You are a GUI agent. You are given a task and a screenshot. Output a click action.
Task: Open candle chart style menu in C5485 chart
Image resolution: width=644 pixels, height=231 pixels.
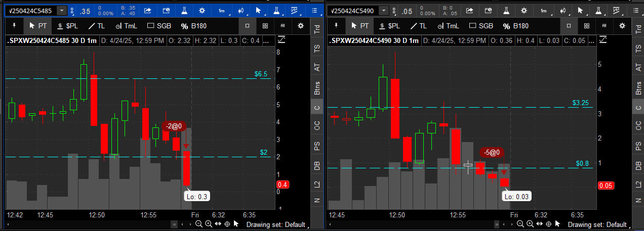point(240,10)
